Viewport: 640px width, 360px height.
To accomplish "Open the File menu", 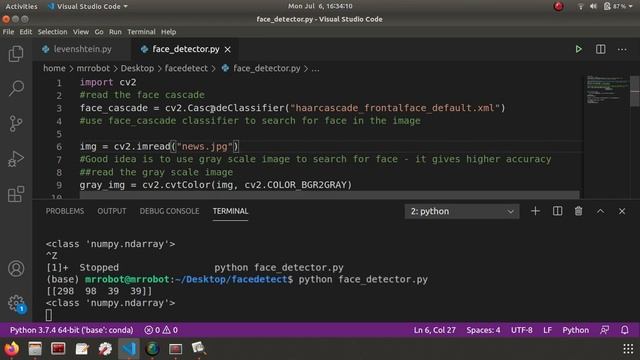I will 8,32.
